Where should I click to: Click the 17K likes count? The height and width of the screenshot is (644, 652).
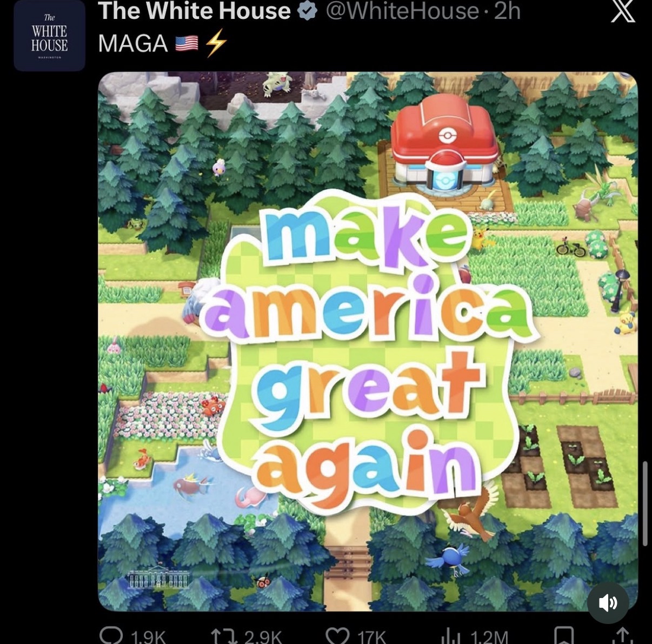click(x=372, y=637)
